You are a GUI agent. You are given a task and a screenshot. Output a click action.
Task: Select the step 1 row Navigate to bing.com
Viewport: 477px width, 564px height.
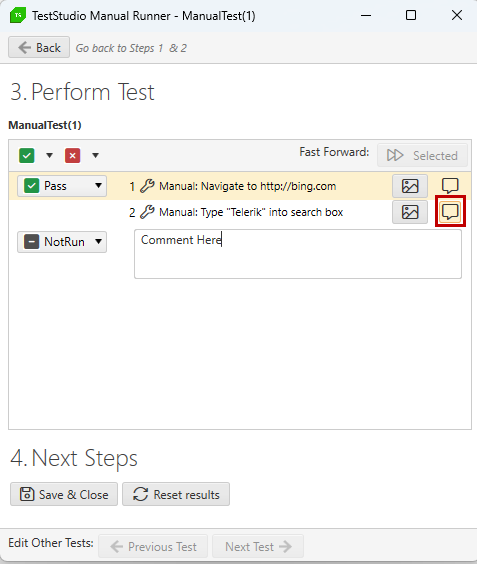(x=240, y=186)
